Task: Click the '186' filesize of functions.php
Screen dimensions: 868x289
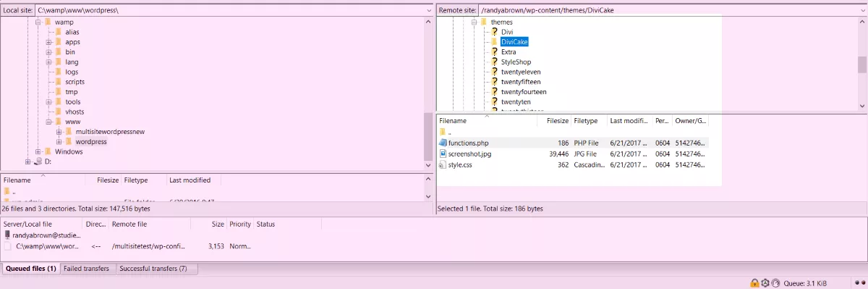Action: tap(563, 143)
